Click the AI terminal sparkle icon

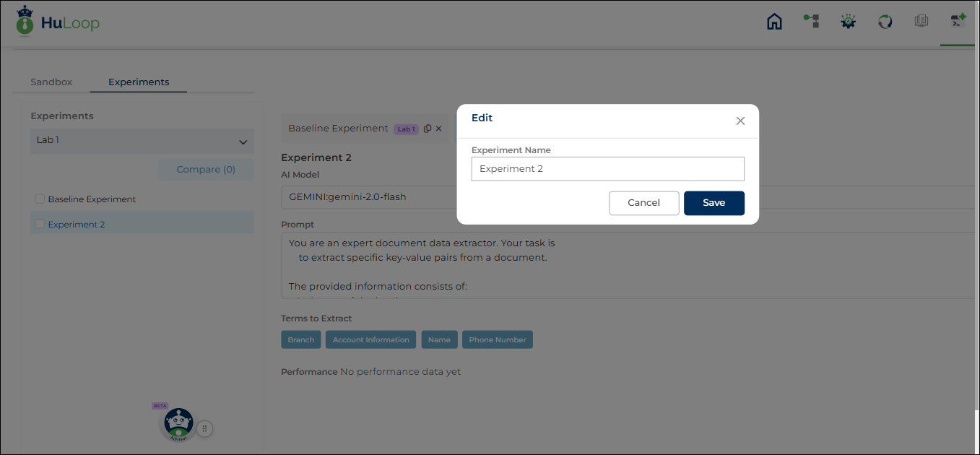(958, 21)
